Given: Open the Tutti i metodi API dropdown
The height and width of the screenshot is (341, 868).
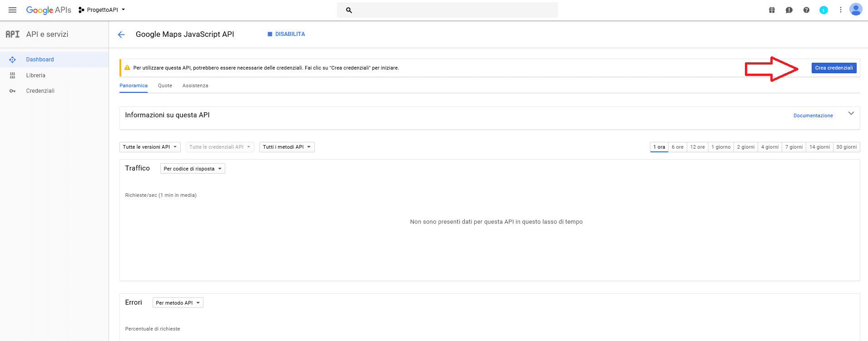Looking at the screenshot, I should coord(287,147).
